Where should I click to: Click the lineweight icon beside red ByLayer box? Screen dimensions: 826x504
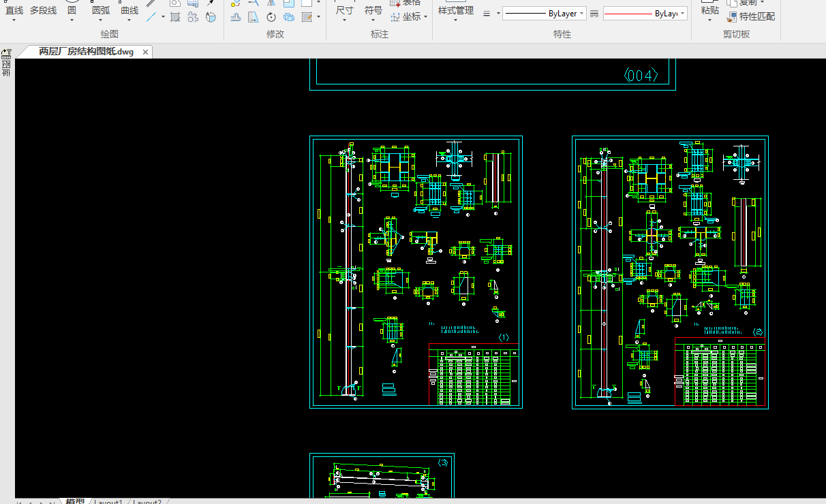pos(594,14)
